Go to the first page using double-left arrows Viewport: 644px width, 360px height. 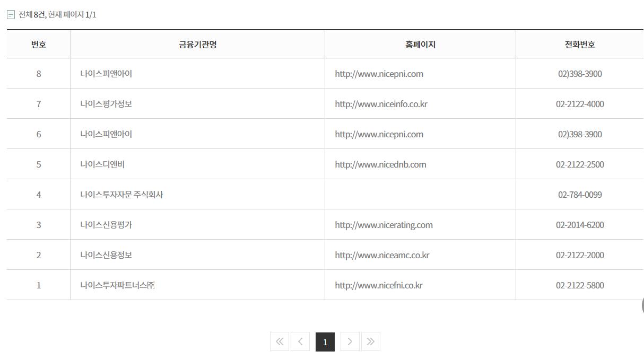click(280, 341)
